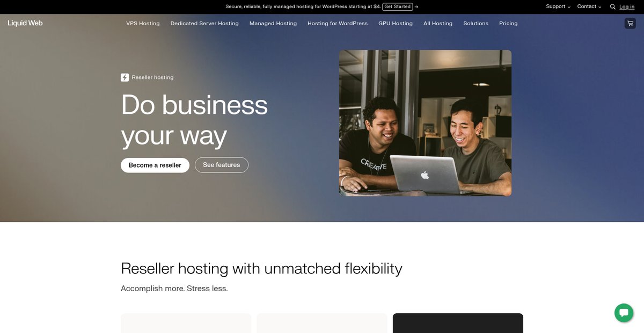Expand the Contact dropdown
The height and width of the screenshot is (333, 644).
point(589,6)
